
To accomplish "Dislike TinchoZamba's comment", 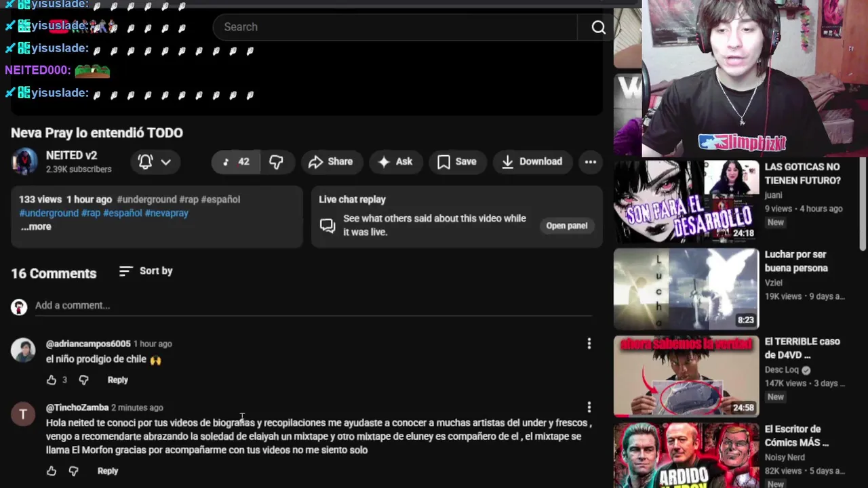I will 73,471.
